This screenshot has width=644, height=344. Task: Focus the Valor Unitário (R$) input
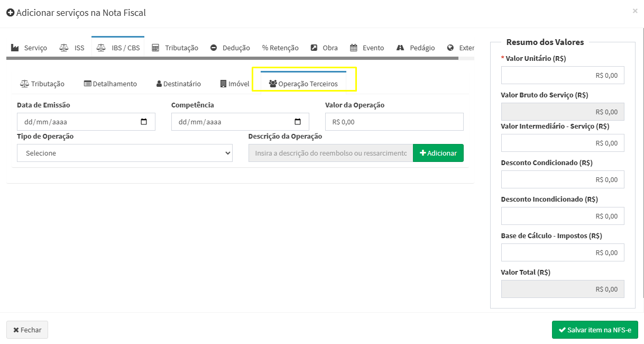pyautogui.click(x=562, y=75)
